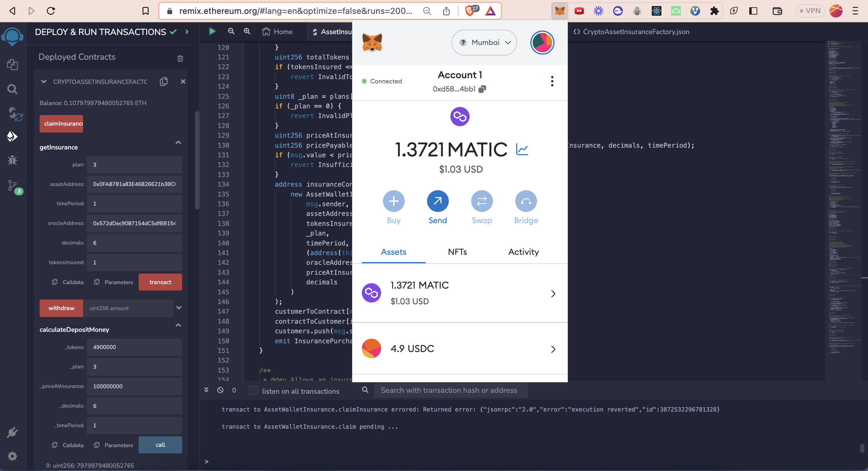The image size is (868, 471).
Task: Open MetaMask account options three-dot menu
Action: click(x=552, y=81)
